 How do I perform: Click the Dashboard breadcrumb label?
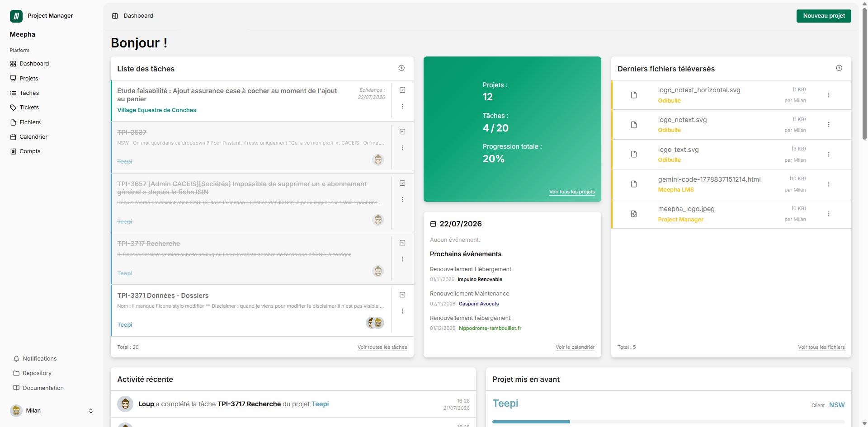(138, 16)
